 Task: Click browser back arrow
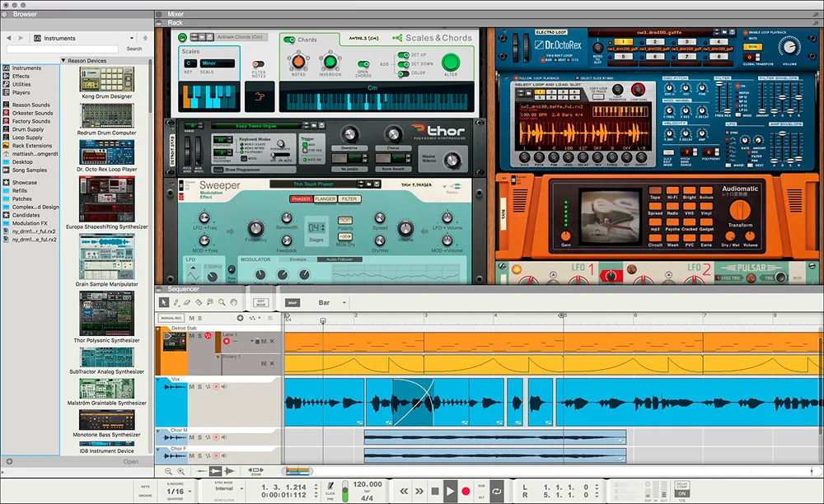pos(8,39)
